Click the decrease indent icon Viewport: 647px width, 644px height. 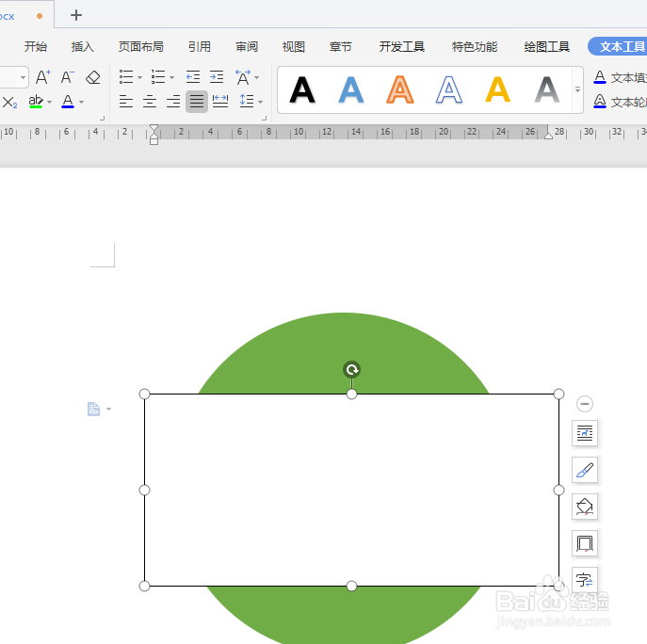coord(193,77)
